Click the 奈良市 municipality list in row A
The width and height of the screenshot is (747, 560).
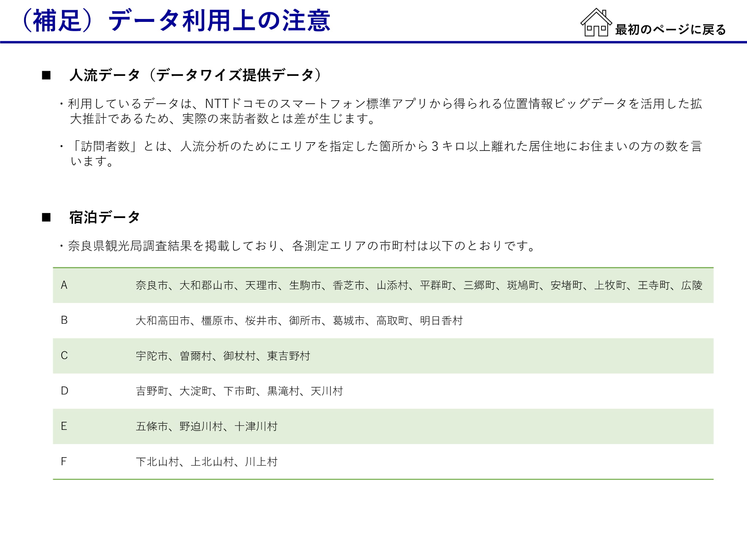point(419,285)
